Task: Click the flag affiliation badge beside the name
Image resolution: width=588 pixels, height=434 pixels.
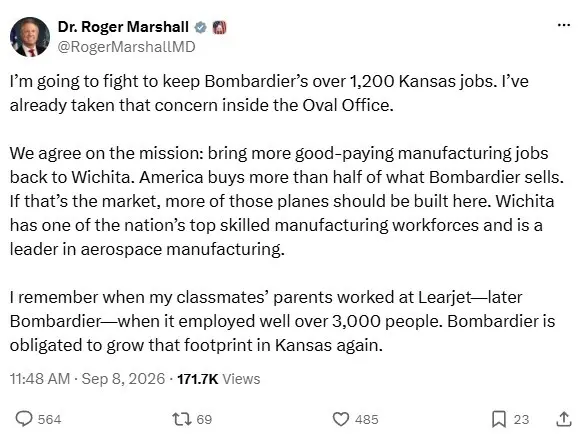Action: pos(220,27)
